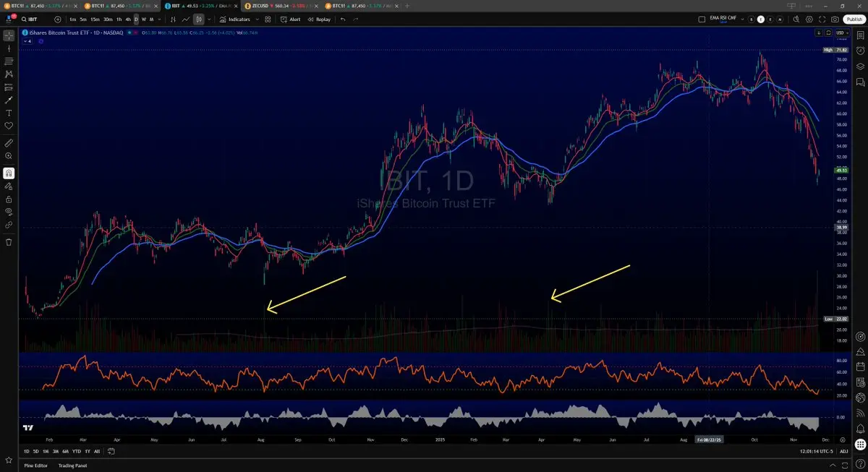This screenshot has width=868, height=472.
Task: Open the IBIT symbol search field
Action: click(36, 20)
